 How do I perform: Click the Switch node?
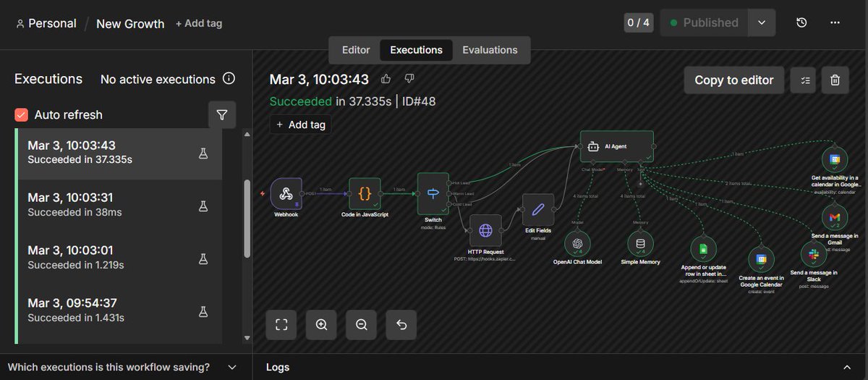tap(433, 193)
